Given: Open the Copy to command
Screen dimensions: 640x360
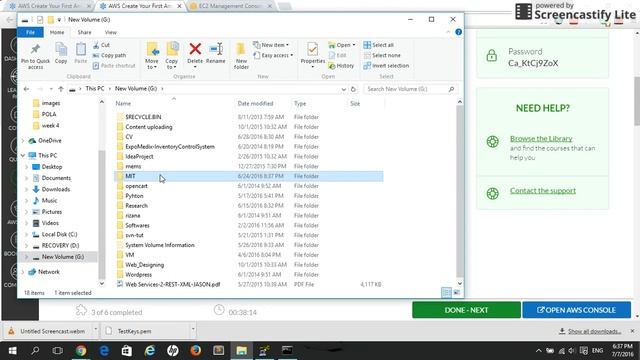Looking at the screenshot, I should click(172, 56).
